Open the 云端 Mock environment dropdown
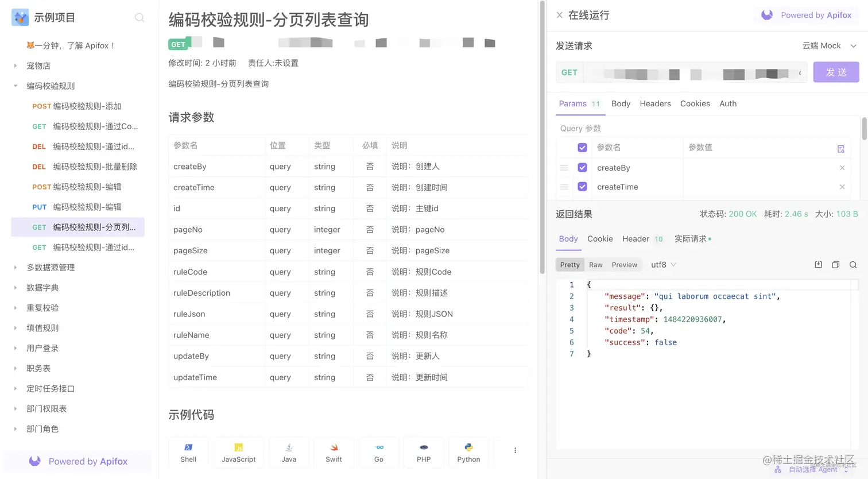Image resolution: width=868 pixels, height=479 pixels. coord(829,46)
